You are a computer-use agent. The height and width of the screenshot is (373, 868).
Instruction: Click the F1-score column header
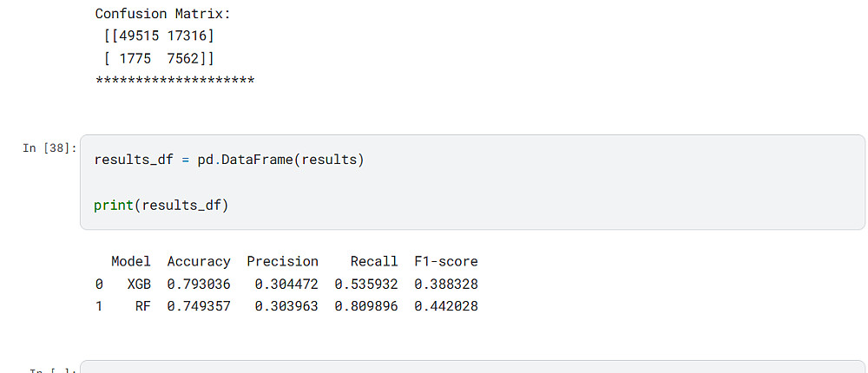click(x=446, y=261)
